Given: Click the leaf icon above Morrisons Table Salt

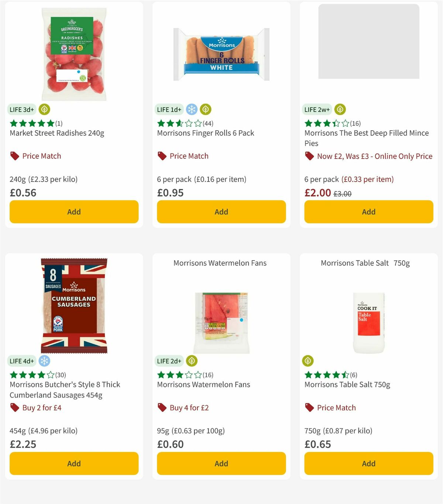Looking at the screenshot, I should (308, 361).
